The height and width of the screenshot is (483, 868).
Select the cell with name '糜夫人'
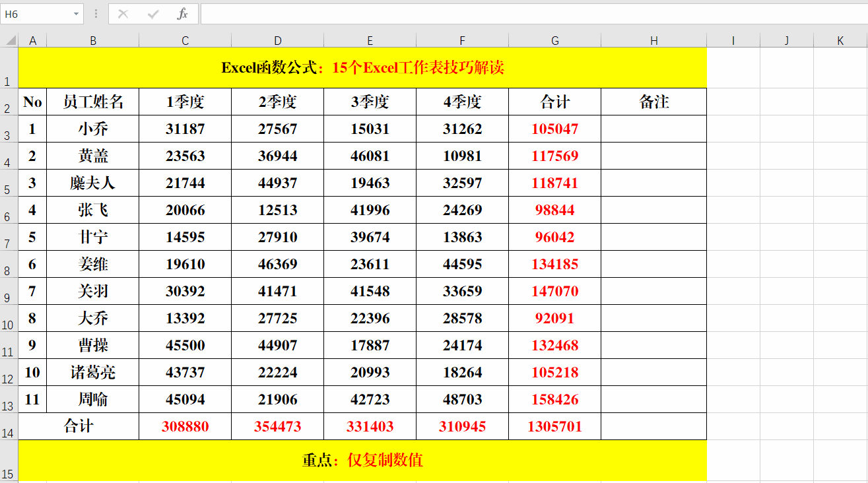pos(93,183)
